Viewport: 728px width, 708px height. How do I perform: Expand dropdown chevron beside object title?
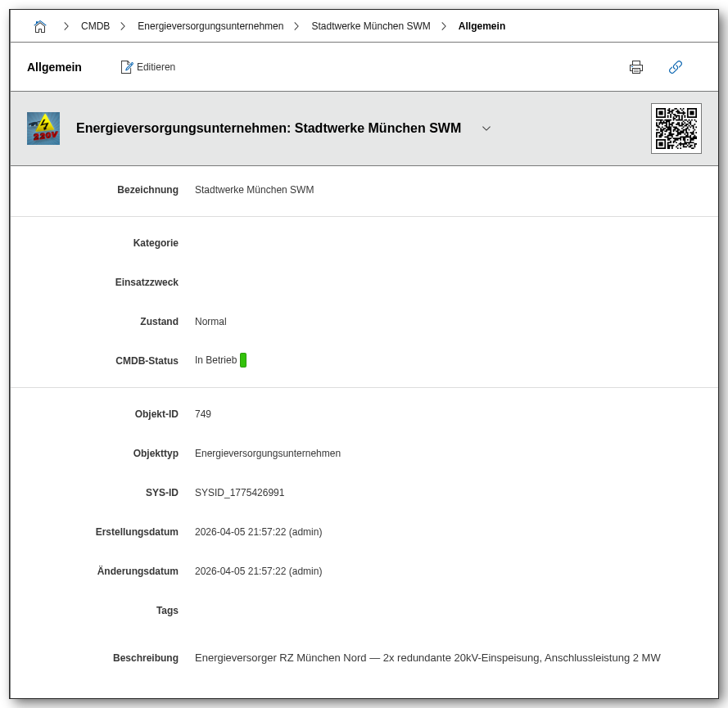(486, 129)
